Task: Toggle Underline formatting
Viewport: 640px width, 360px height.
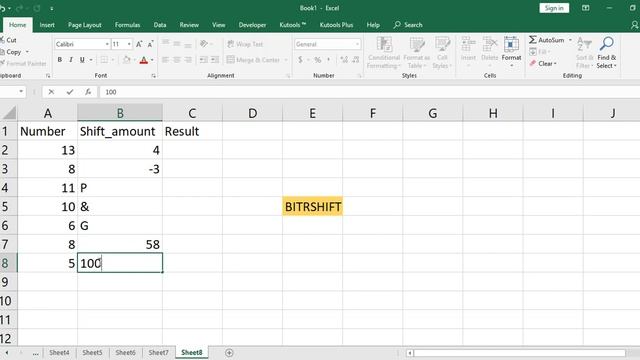Action: 82,60
